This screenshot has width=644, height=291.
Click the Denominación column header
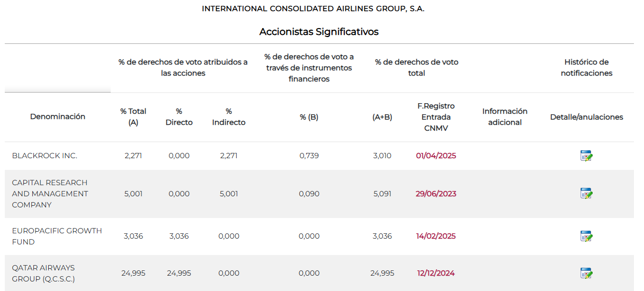(58, 116)
